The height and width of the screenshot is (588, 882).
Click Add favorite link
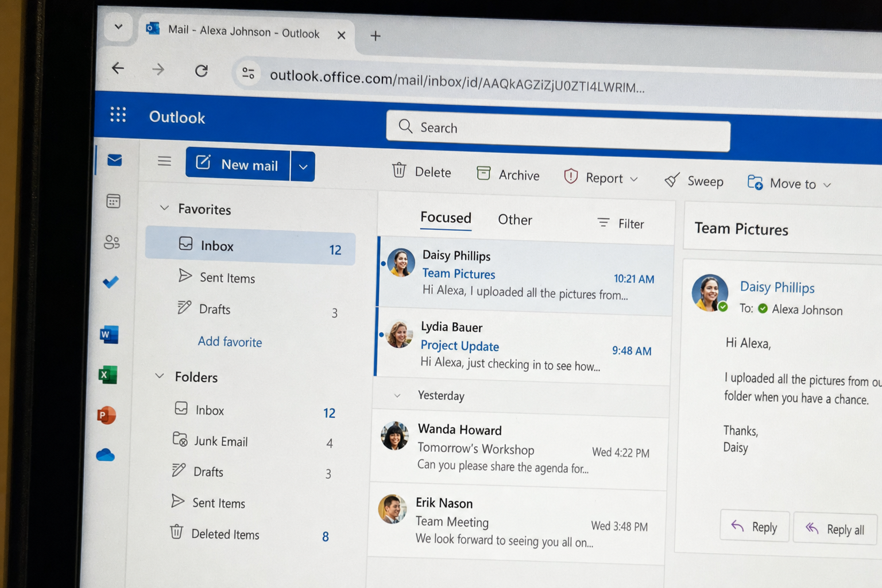(x=230, y=342)
